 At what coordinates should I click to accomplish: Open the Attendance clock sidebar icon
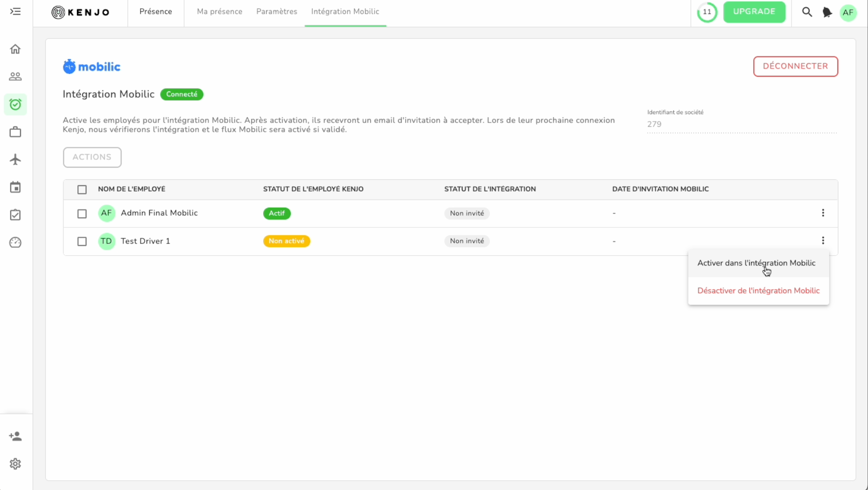pos(16,105)
